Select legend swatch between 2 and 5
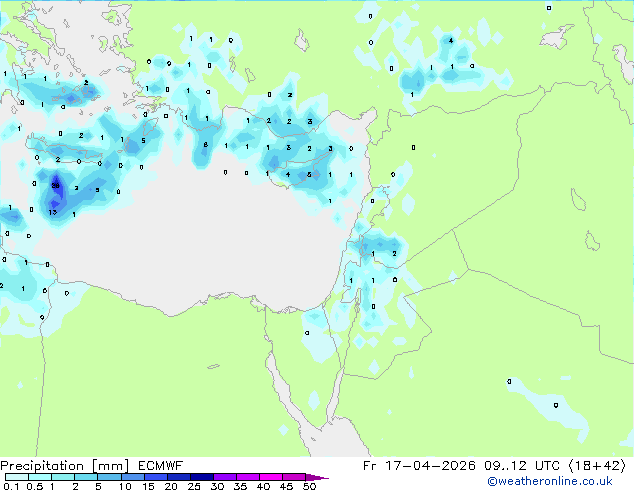Viewport: 634px width, 490px height. point(86,477)
